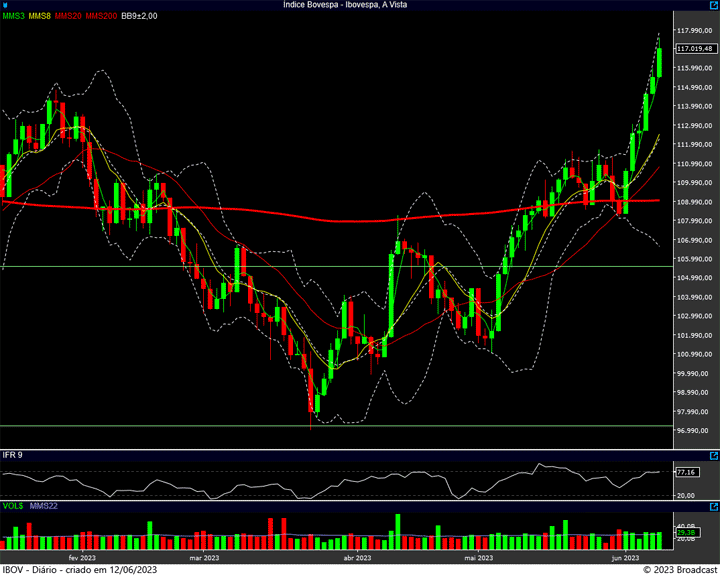Click the current price tag 117.019,48

coord(694,48)
